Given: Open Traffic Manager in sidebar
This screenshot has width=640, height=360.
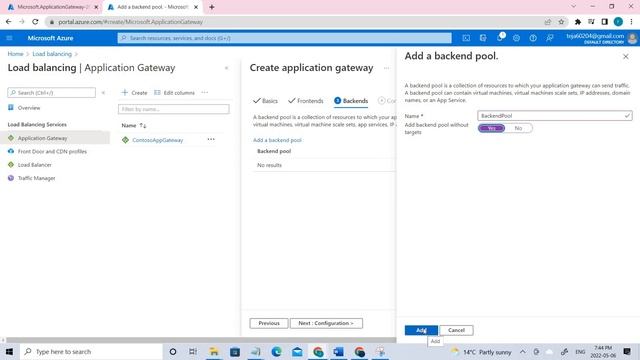Looking at the screenshot, I should pyautogui.click(x=37, y=178).
